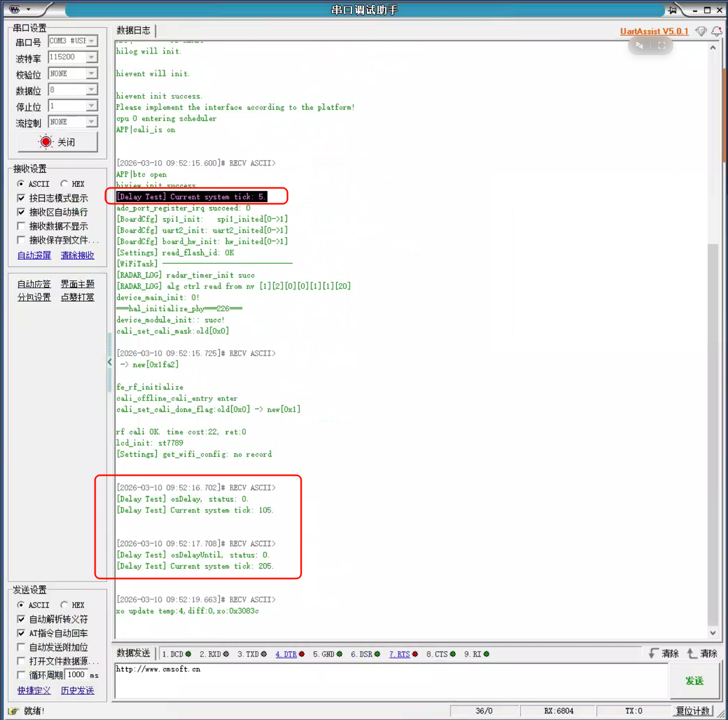Pin the window with pushpin icon
The image size is (728, 720).
[x=673, y=10]
